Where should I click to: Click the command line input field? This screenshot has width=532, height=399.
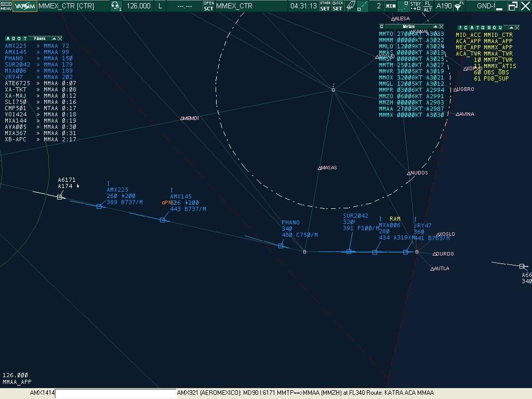[x=115, y=393]
